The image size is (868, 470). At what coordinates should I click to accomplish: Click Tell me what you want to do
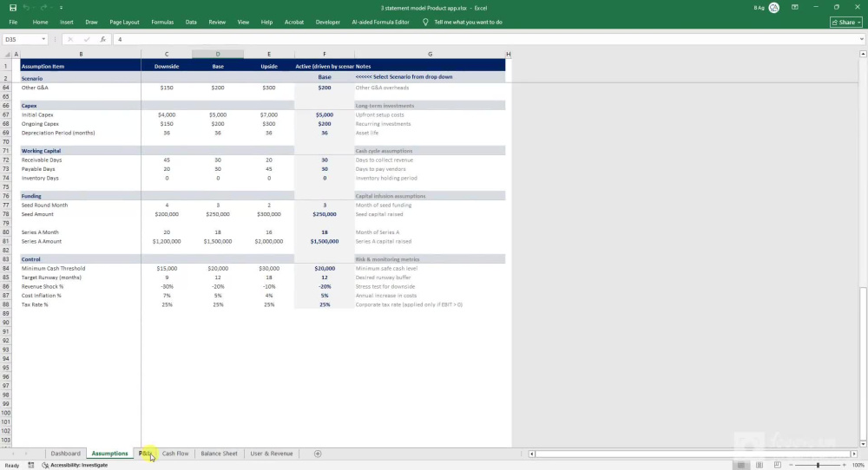tap(468, 23)
